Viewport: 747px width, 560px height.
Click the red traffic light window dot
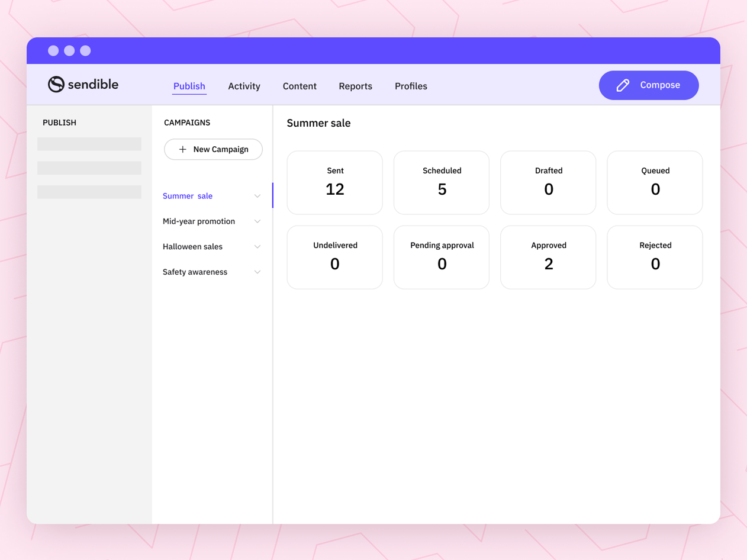53,50
